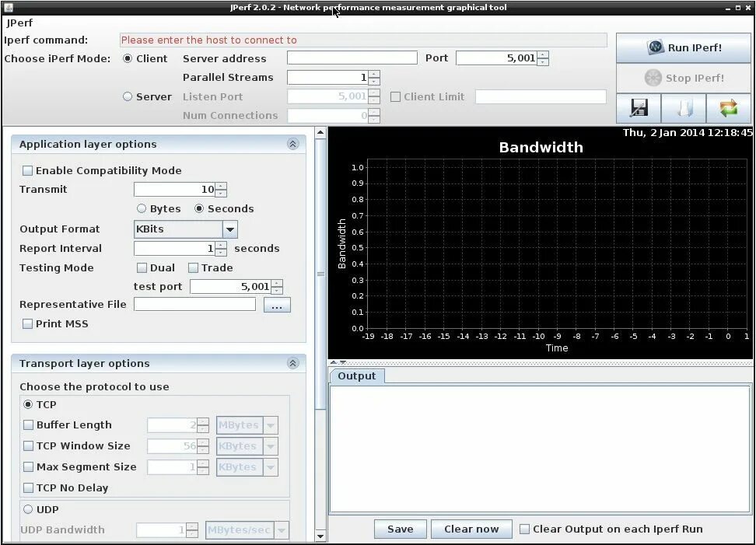756x545 pixels.
Task: Click the options panel scrollbar down arrow
Action: (320, 536)
